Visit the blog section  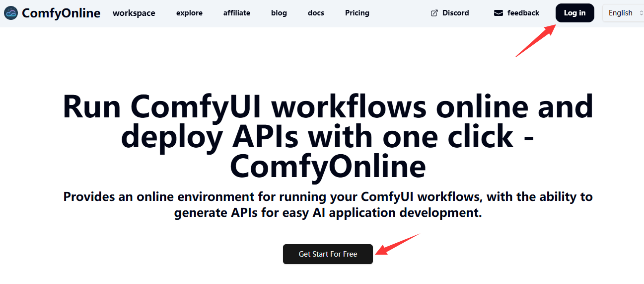pos(279,13)
